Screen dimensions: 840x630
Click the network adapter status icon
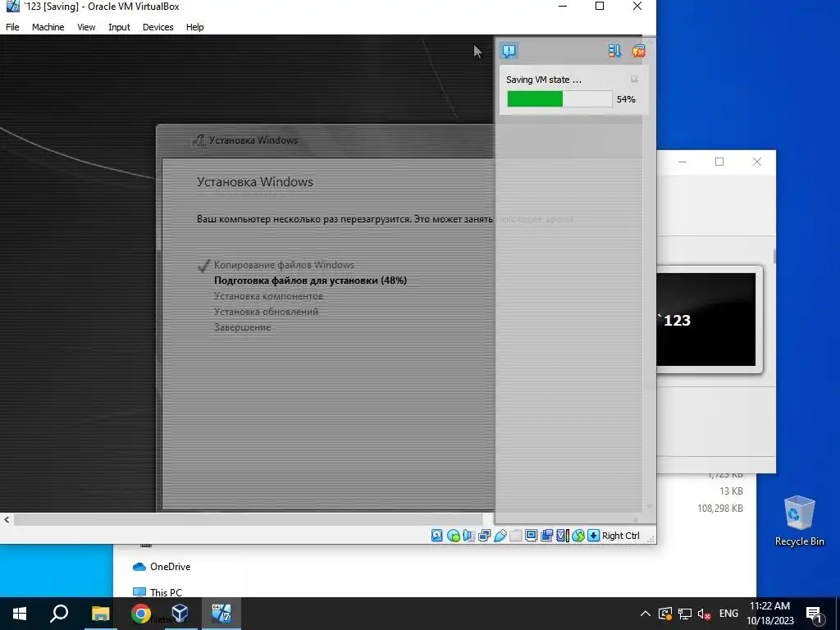point(484,536)
